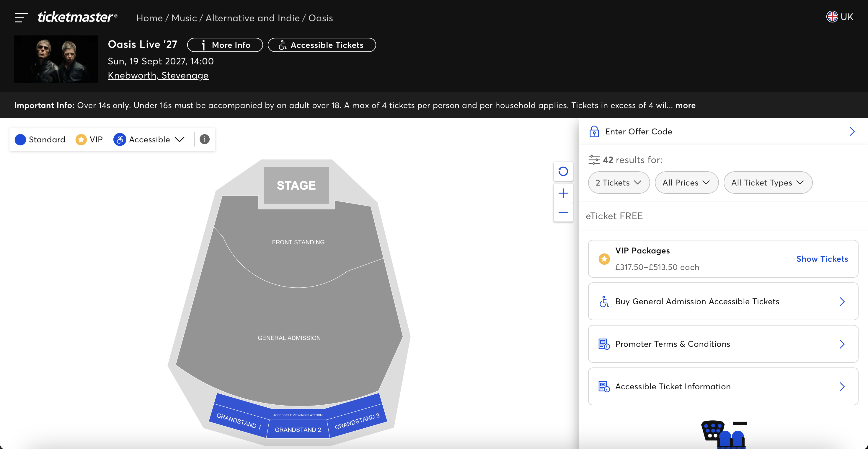This screenshot has height=449, width=868.
Task: Expand the Accessible legend dropdown arrow
Action: tap(180, 139)
